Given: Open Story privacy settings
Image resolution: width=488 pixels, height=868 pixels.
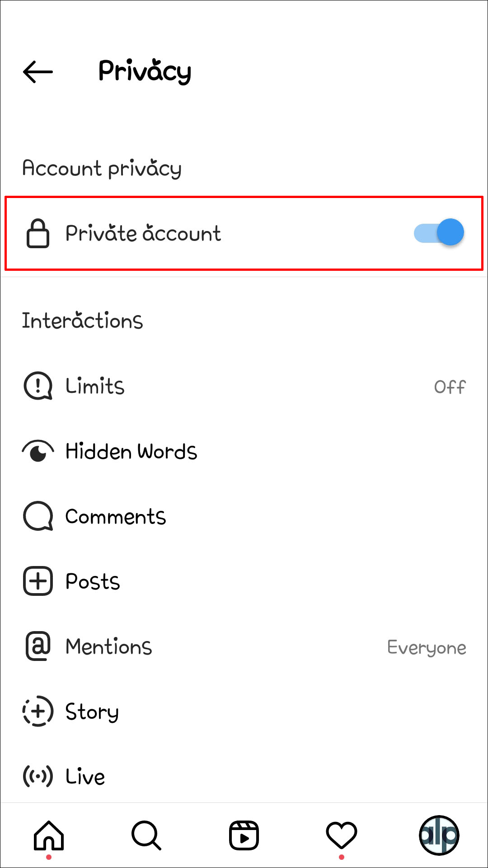Looking at the screenshot, I should coord(92,712).
